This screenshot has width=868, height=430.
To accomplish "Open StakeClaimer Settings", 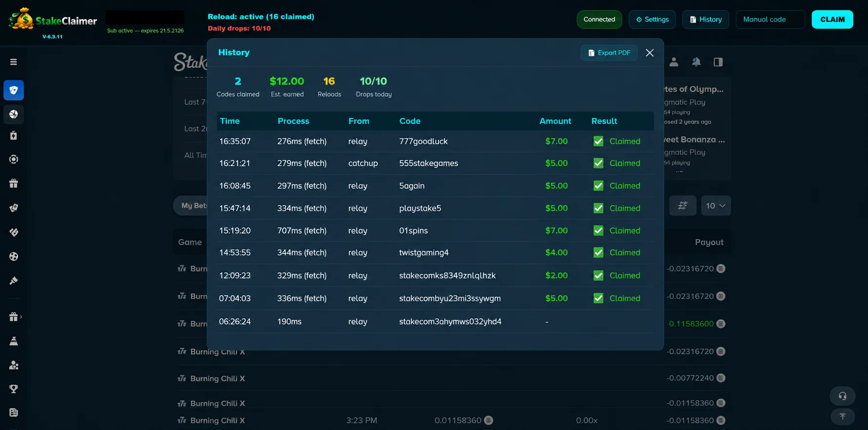I will [x=652, y=19].
